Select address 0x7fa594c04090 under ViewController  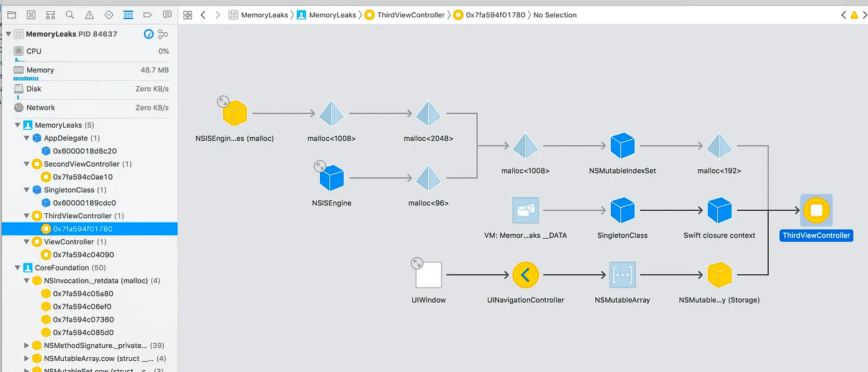[83, 255]
